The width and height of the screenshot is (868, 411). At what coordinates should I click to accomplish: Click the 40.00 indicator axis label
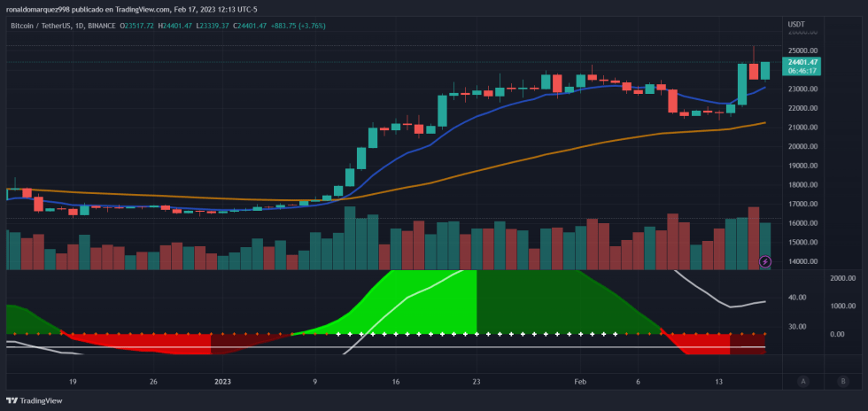796,298
